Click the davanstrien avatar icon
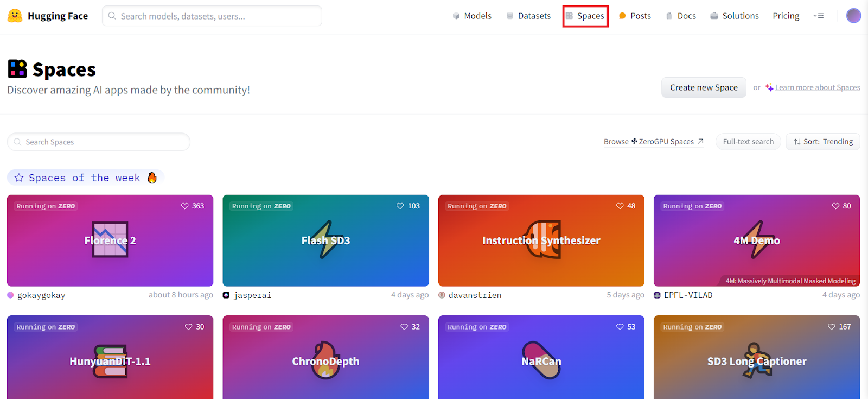Screen dimensions: 868x399 click(x=442, y=295)
